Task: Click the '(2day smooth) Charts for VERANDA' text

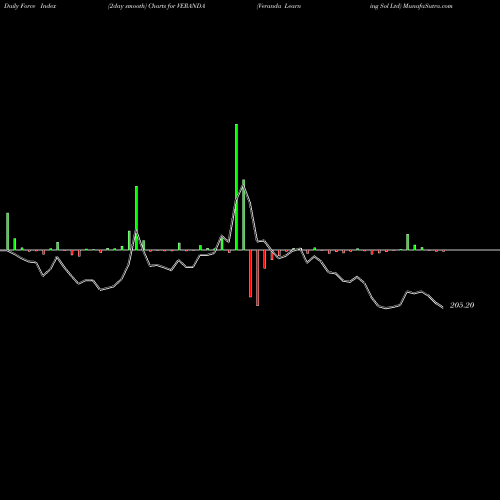Action: pyautogui.click(x=156, y=6)
